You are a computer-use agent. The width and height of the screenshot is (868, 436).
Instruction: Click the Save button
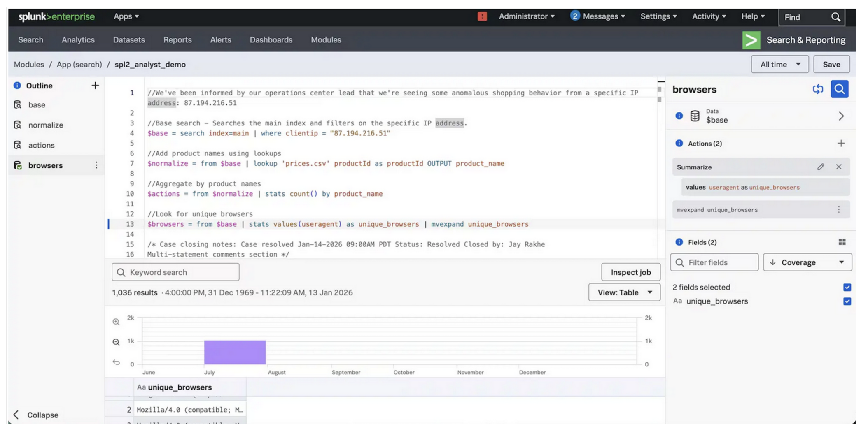pyautogui.click(x=831, y=64)
